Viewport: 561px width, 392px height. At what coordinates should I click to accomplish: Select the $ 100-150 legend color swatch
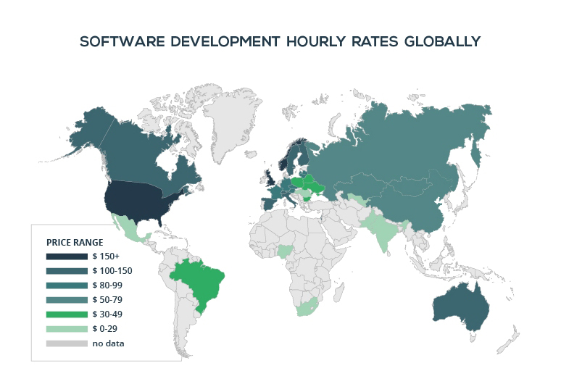(x=66, y=271)
